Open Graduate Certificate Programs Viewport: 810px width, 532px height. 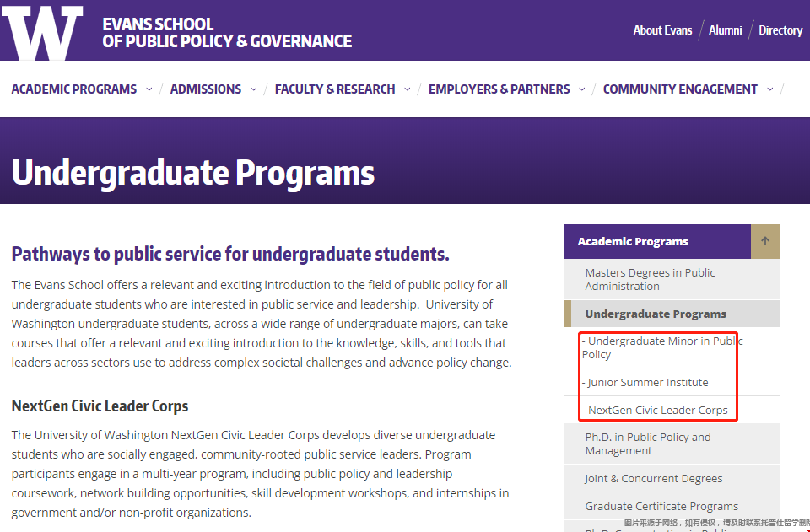point(672,506)
